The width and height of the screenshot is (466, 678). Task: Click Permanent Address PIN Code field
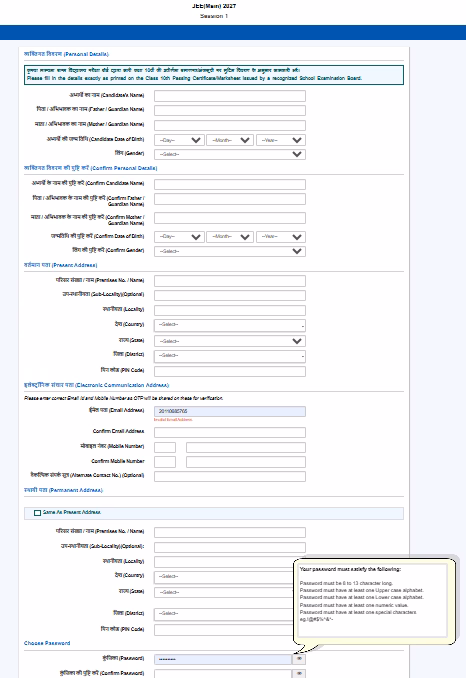[x=224, y=630]
